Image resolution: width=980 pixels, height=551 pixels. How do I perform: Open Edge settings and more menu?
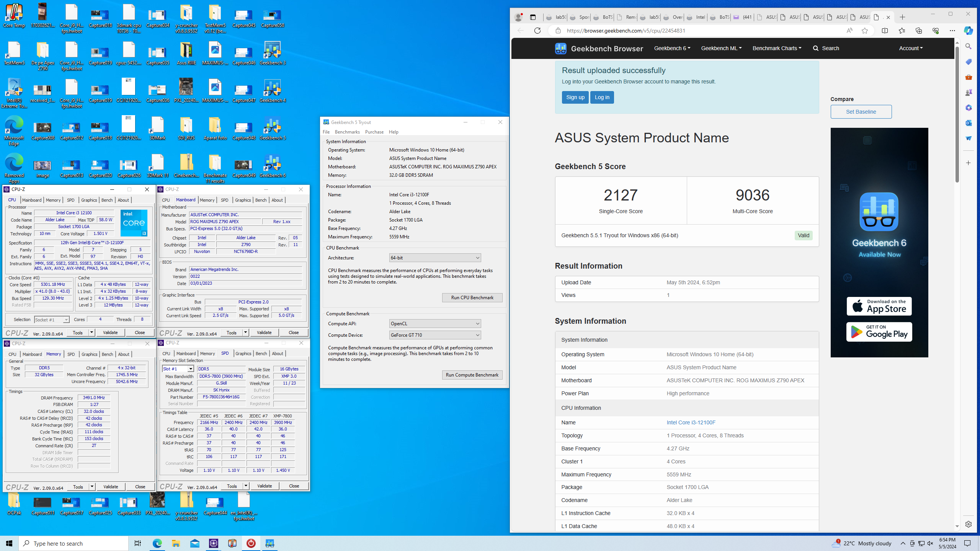pos(952,31)
